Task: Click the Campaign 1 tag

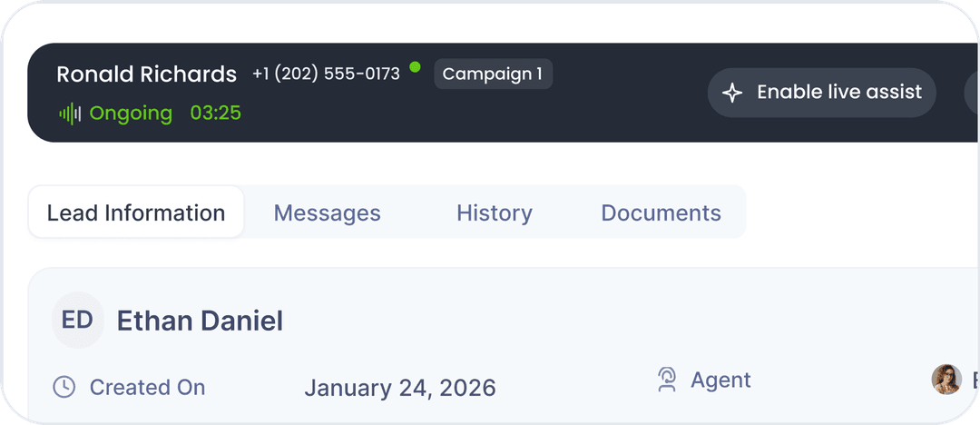Action: pos(493,74)
